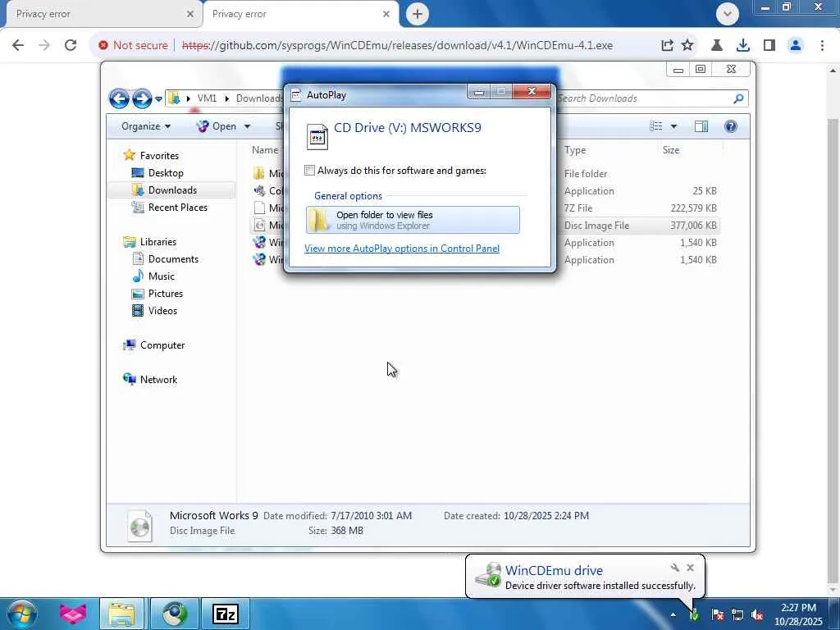840x630 pixels.
Task: Bookmark this page with the star icon
Action: 687,46
